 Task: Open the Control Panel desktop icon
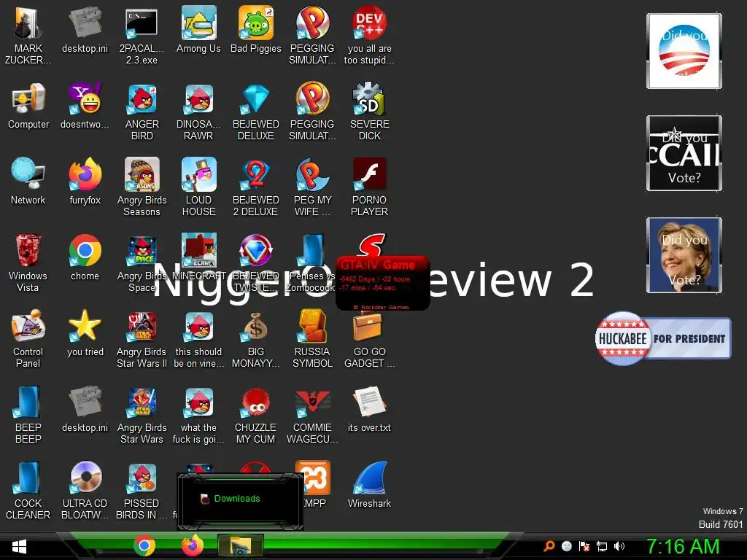(x=28, y=338)
